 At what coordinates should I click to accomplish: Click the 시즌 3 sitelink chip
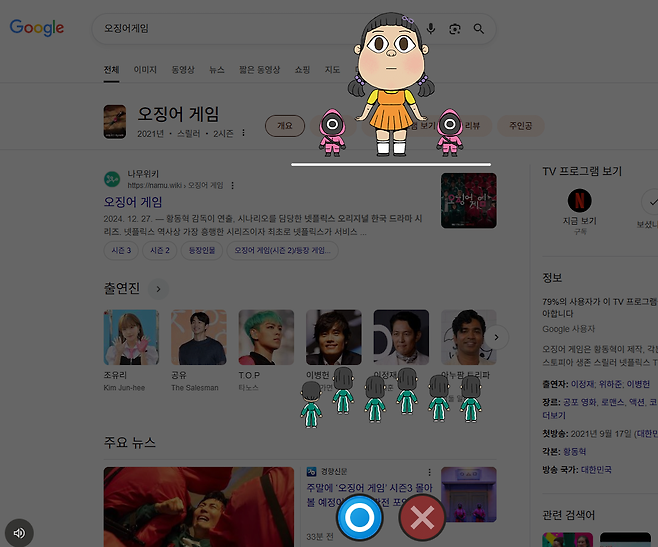(x=121, y=250)
